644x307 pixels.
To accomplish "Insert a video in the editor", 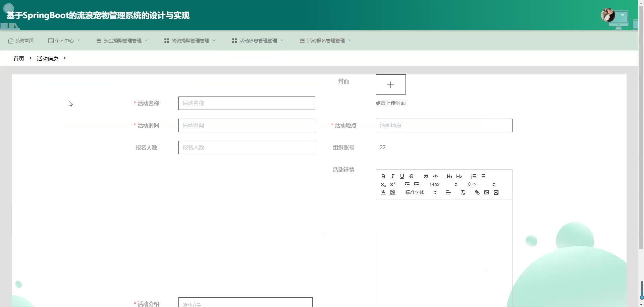I will pos(496,192).
